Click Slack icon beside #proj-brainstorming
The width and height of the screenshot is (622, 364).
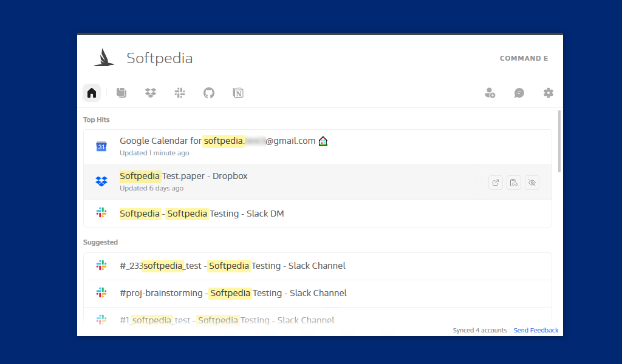click(x=101, y=292)
